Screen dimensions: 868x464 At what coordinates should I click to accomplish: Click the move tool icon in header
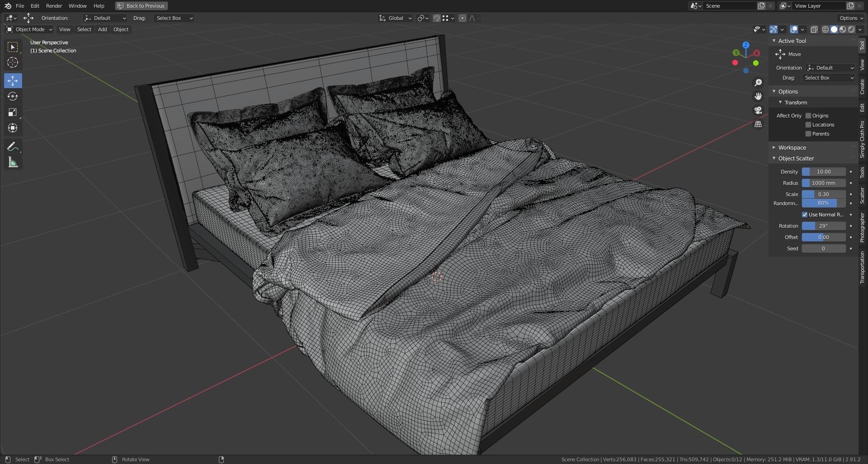(28, 18)
